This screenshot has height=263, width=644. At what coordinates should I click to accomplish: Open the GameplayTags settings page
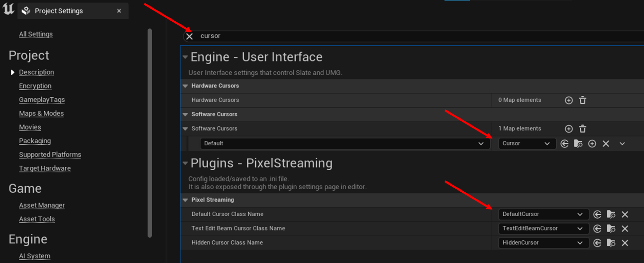point(42,100)
